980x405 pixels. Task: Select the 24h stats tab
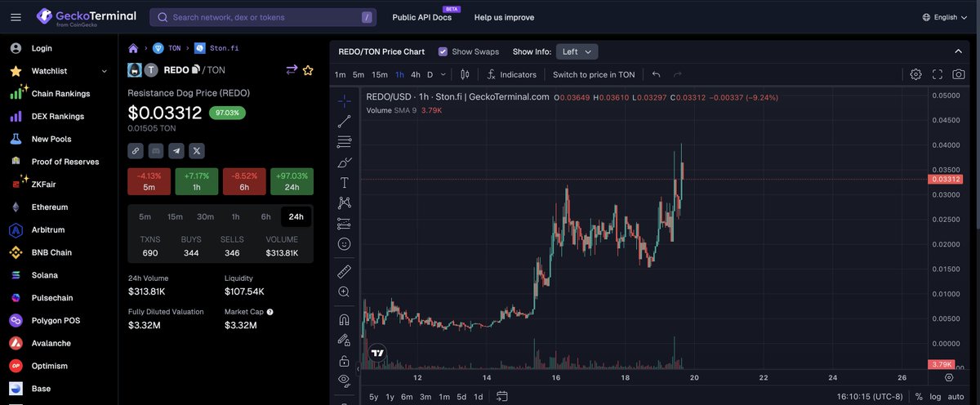pyautogui.click(x=296, y=216)
